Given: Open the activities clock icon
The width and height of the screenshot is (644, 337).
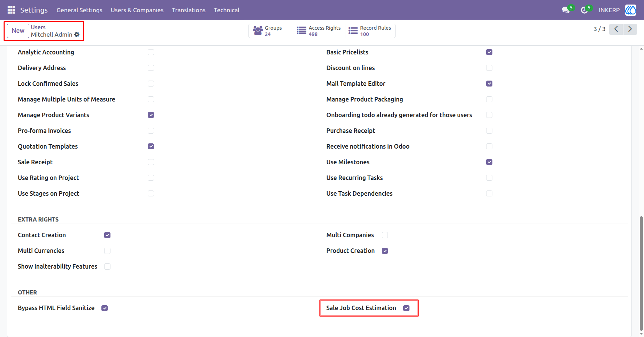Looking at the screenshot, I should click(x=584, y=10).
